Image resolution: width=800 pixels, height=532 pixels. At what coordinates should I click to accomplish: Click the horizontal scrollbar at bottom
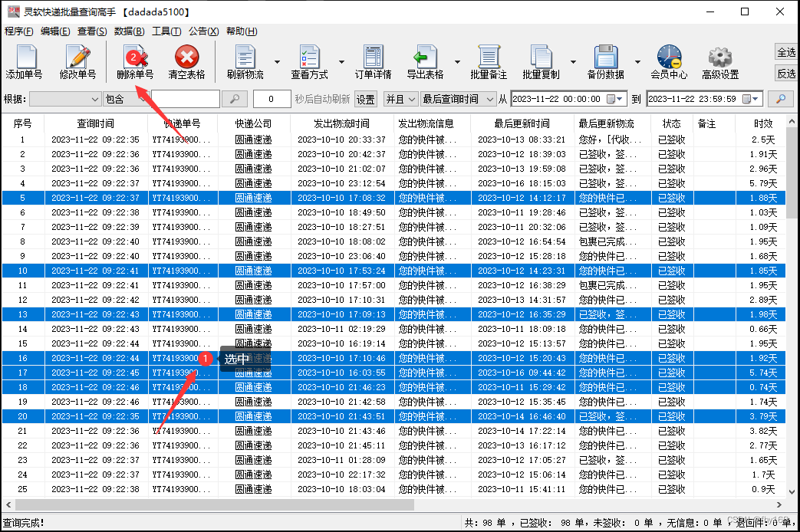230,505
